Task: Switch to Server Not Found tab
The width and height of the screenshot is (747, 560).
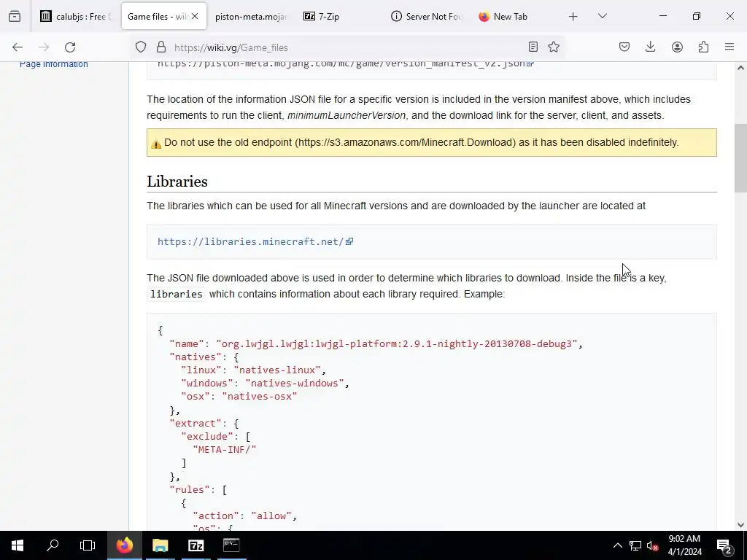Action: [x=426, y=16]
